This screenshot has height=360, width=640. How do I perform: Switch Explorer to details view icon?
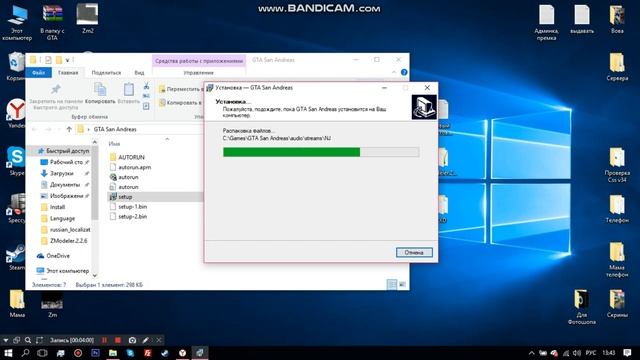[x=391, y=284]
